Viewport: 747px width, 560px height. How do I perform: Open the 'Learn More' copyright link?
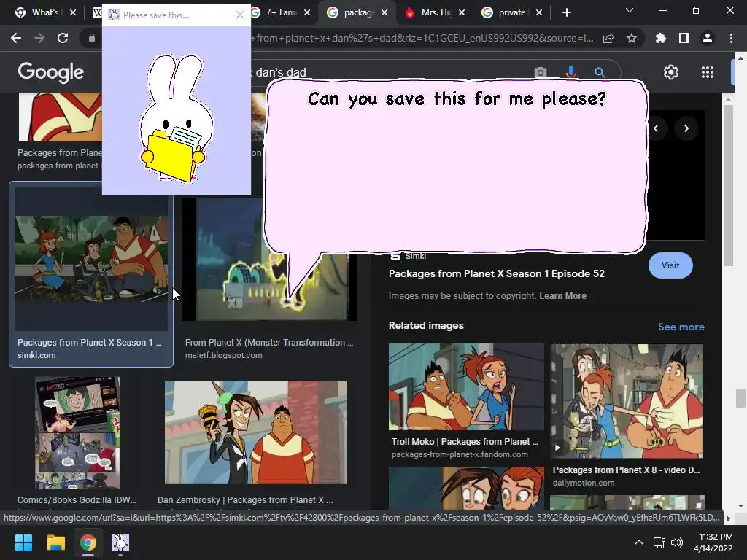click(562, 296)
